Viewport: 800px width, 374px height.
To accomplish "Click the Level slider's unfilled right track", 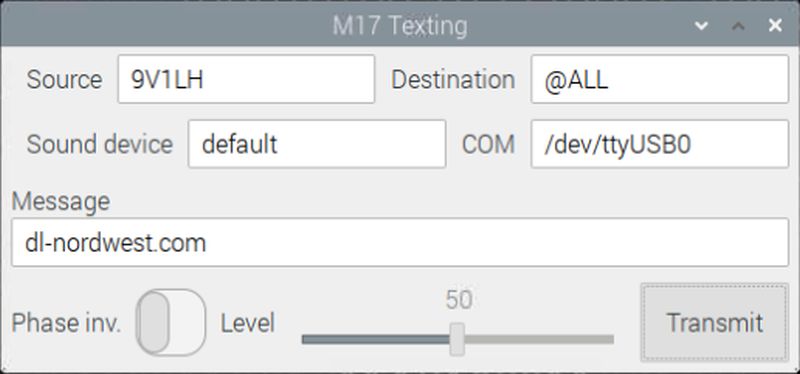I will click(x=539, y=339).
